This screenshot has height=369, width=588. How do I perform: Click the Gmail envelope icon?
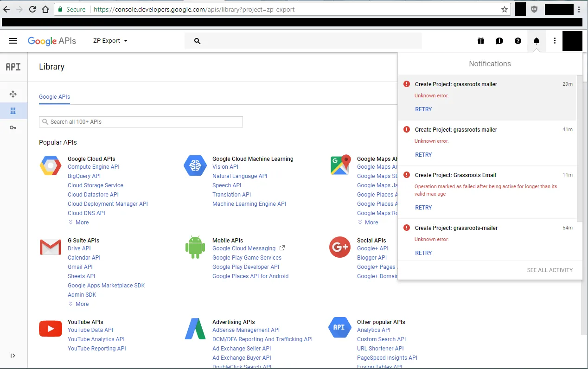click(51, 247)
